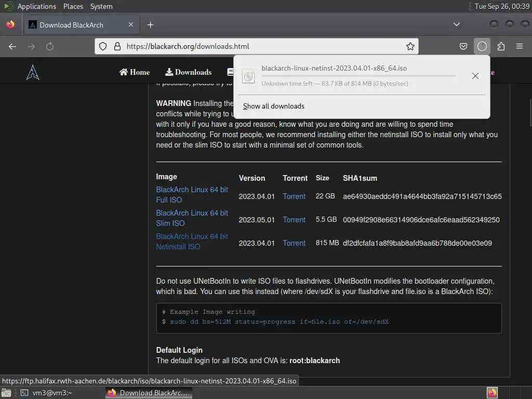Cancel the netinst ISO download
Viewport: 532px width, 399px height.
coord(475,76)
